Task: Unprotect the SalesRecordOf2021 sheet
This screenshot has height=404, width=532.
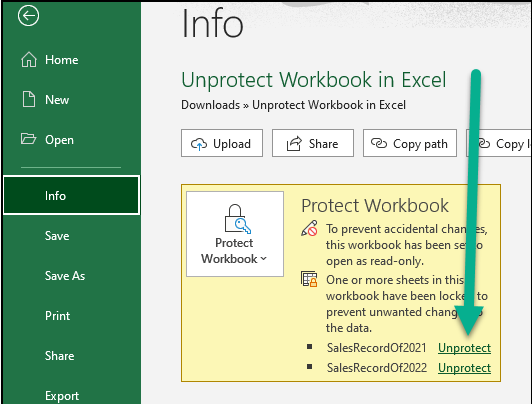Action: pos(464,348)
